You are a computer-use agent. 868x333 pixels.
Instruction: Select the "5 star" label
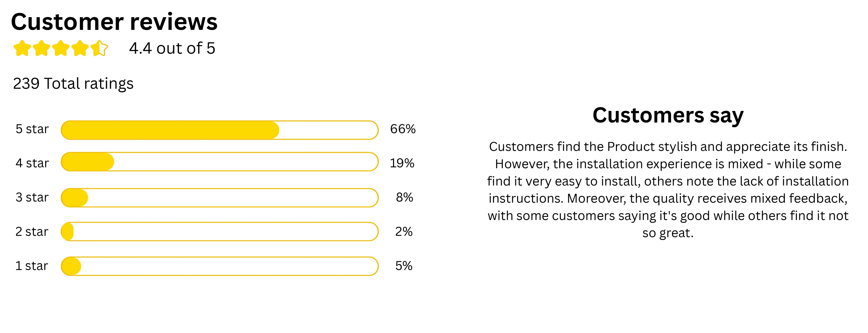click(x=32, y=129)
